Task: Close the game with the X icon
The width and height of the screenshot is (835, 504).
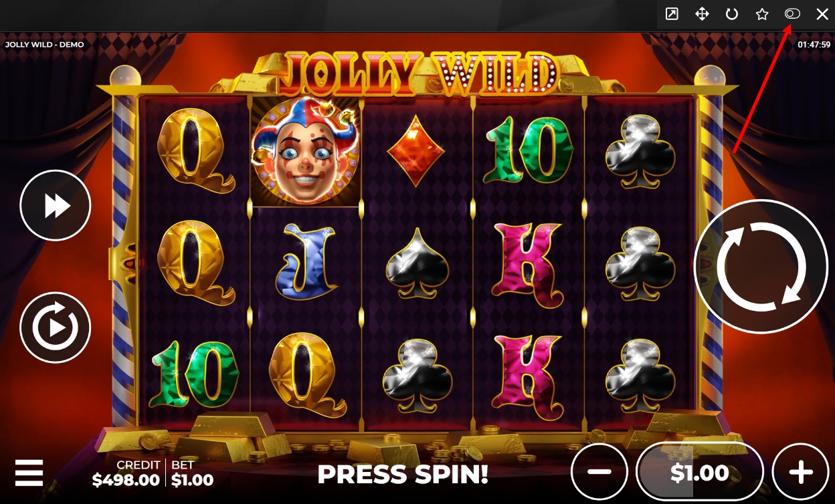Action: pos(822,14)
